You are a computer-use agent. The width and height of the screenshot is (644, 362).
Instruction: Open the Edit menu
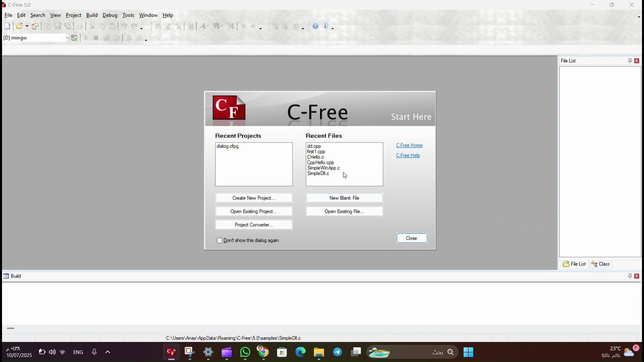pyautogui.click(x=21, y=15)
